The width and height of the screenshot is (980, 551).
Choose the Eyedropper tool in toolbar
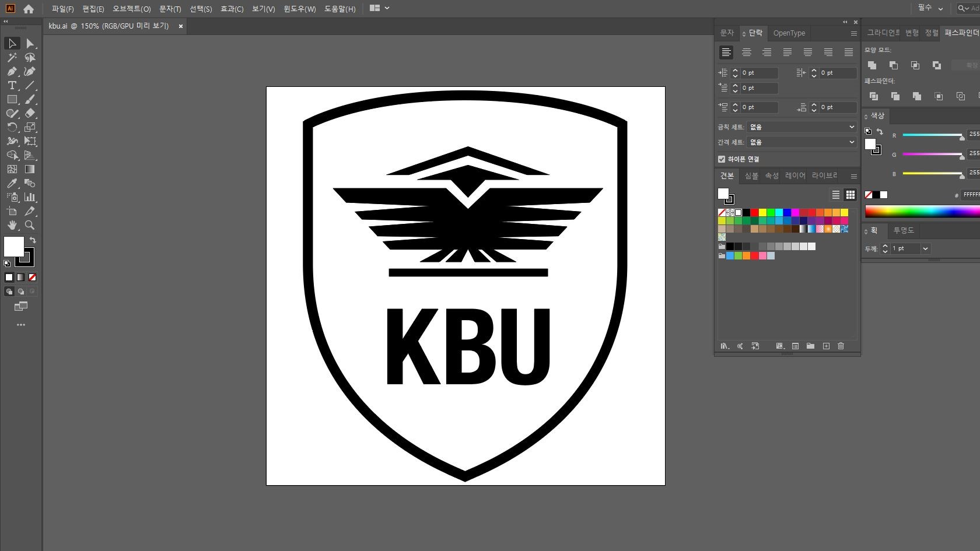click(12, 183)
